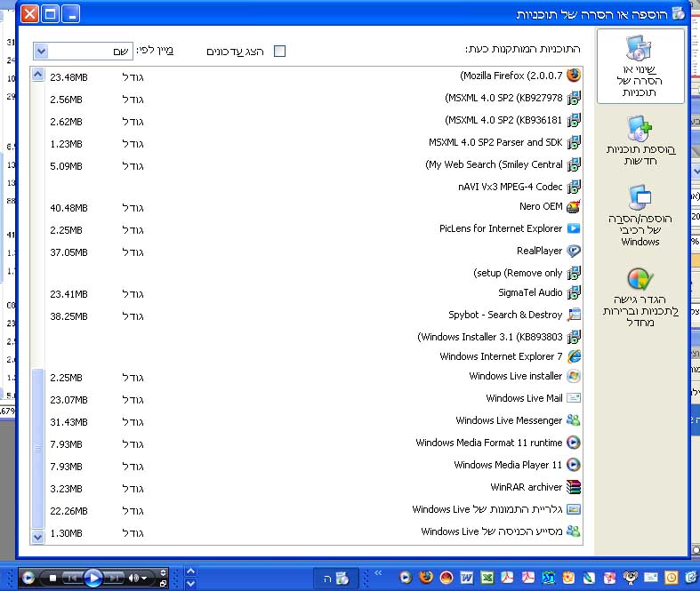Image resolution: width=700 pixels, height=591 pixels.
Task: Select the Nero OEM entry name
Action: [x=541, y=206]
